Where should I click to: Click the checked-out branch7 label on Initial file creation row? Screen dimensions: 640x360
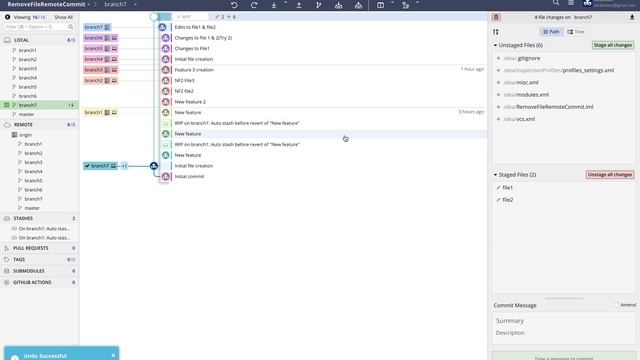[100, 166]
